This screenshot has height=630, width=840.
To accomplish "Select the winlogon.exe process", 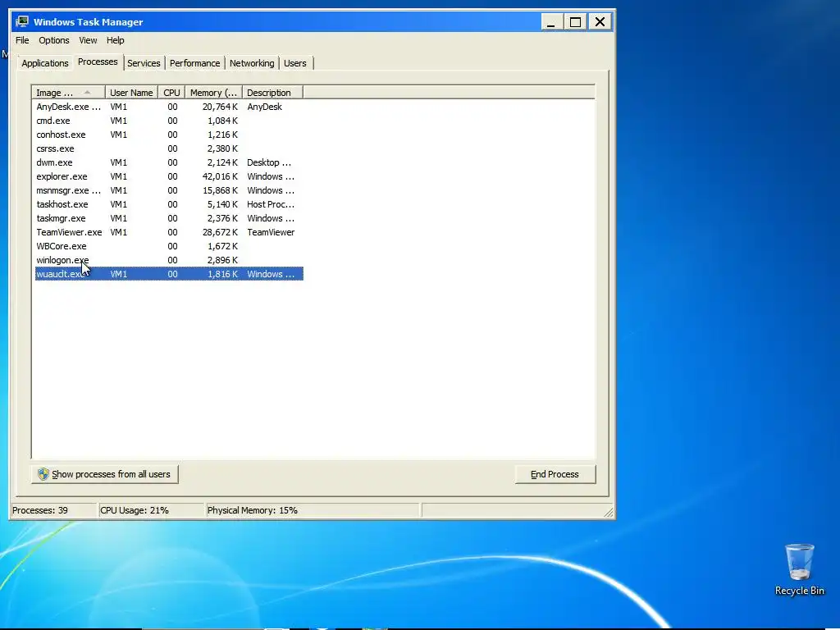I will (x=169, y=260).
